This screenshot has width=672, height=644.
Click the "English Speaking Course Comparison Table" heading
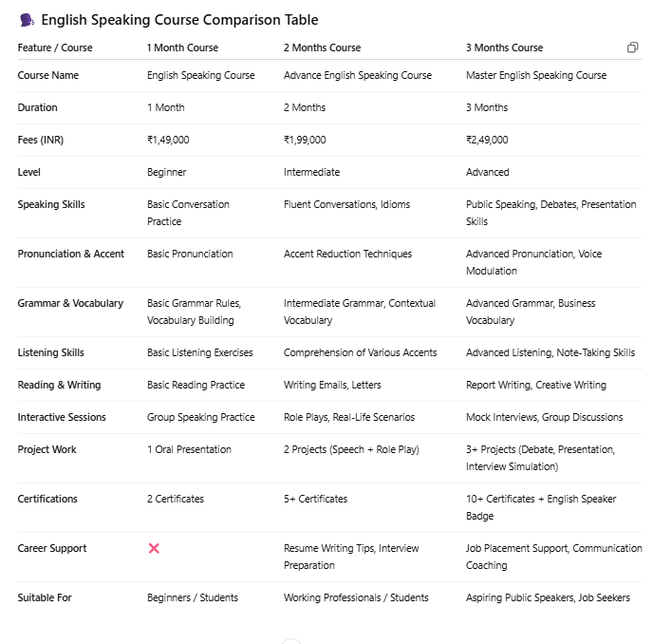[x=179, y=20]
